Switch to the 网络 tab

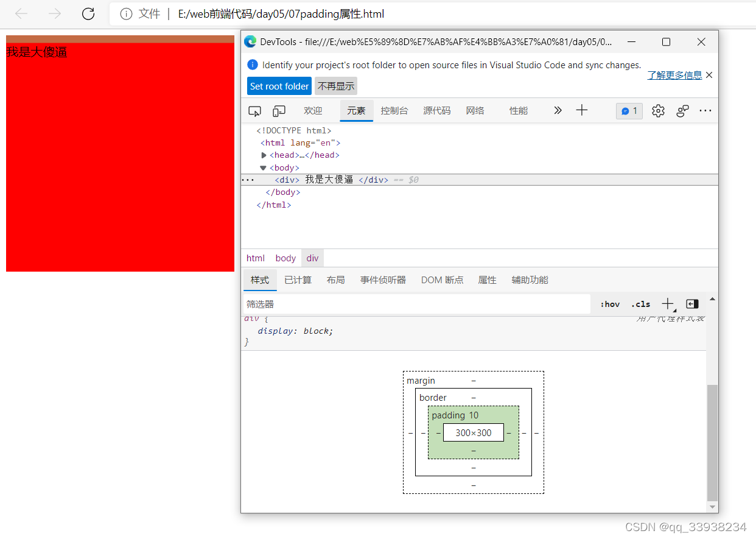pyautogui.click(x=475, y=110)
